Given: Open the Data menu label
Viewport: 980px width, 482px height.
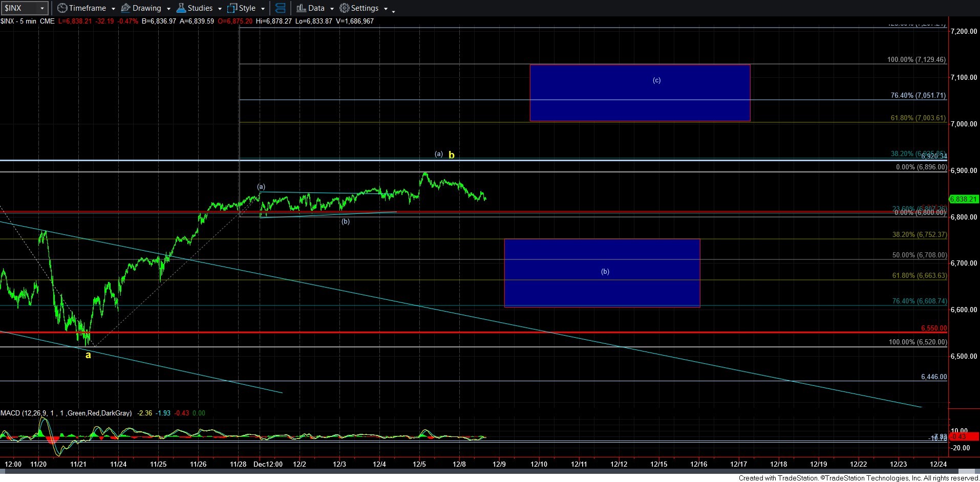Looking at the screenshot, I should [316, 8].
